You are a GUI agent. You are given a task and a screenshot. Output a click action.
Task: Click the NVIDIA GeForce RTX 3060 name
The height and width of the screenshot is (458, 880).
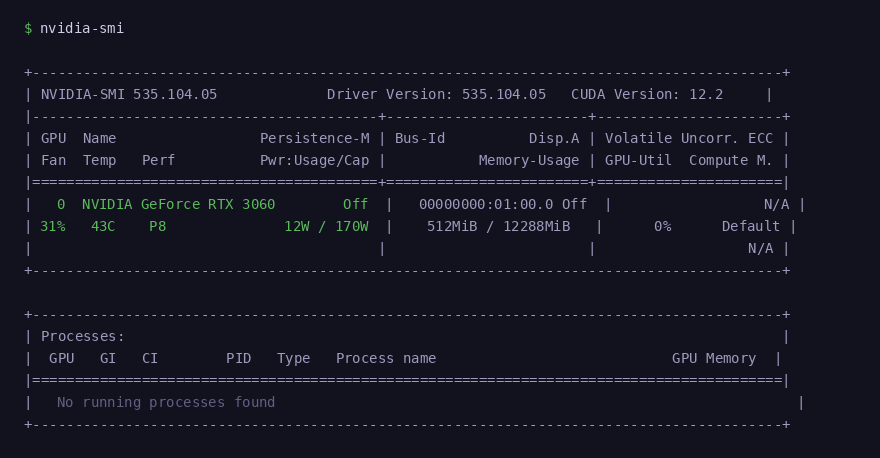point(178,204)
